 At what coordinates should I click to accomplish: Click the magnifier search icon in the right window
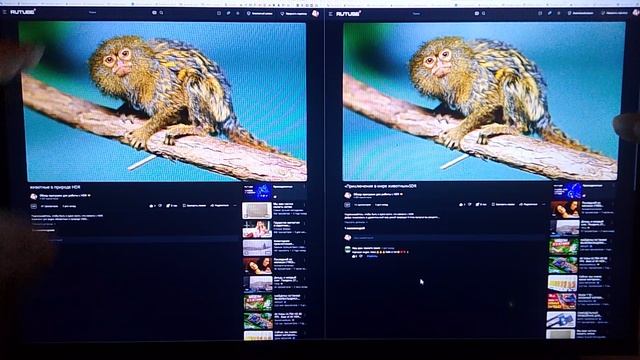pos(484,13)
